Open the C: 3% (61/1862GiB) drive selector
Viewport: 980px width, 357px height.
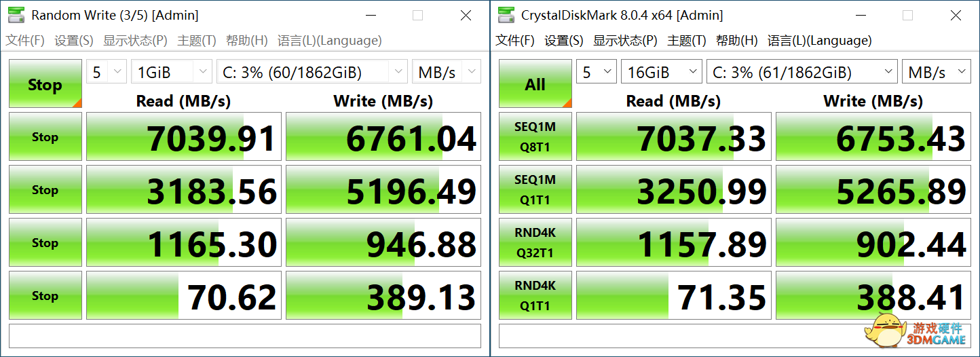click(x=802, y=72)
